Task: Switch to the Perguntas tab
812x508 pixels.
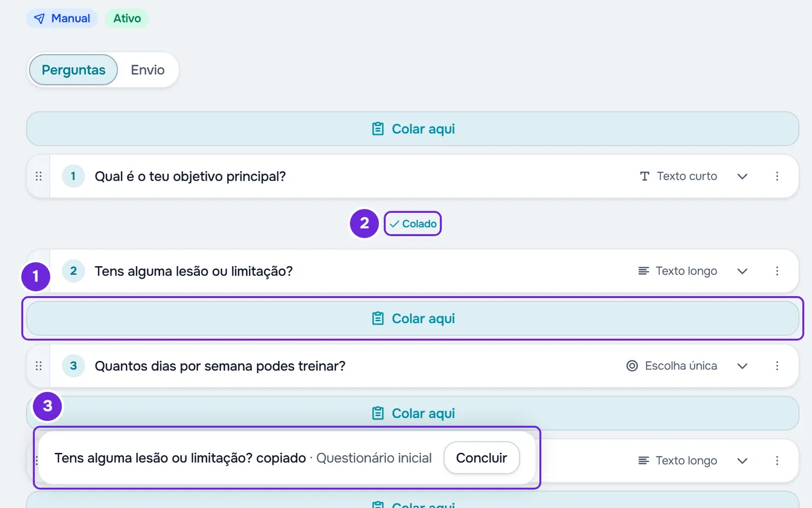Action: pyautogui.click(x=73, y=70)
